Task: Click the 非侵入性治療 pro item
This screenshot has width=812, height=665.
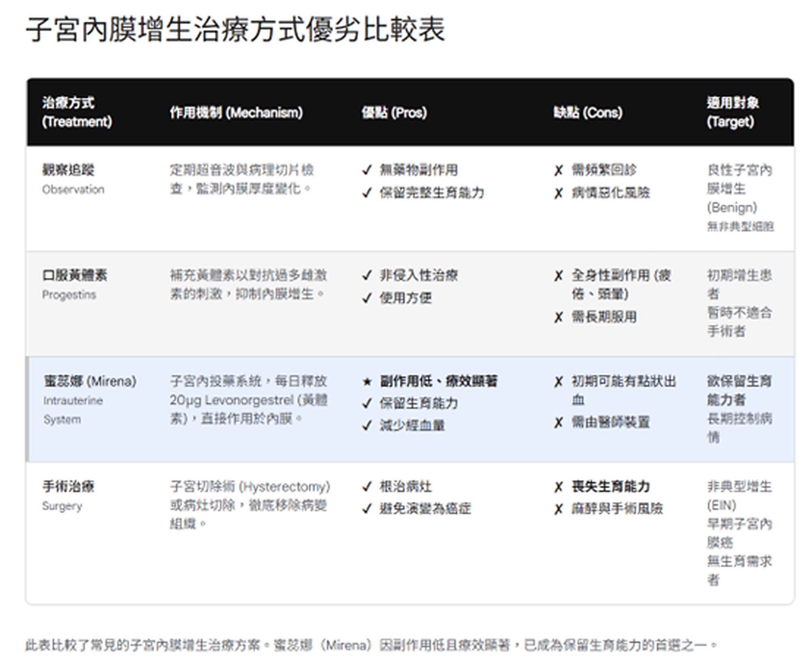Action: 419,275
